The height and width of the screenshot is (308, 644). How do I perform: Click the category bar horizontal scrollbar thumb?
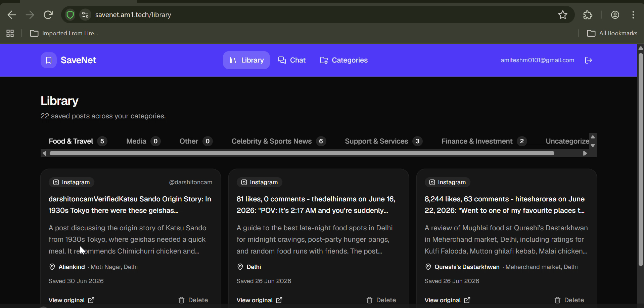click(302, 153)
